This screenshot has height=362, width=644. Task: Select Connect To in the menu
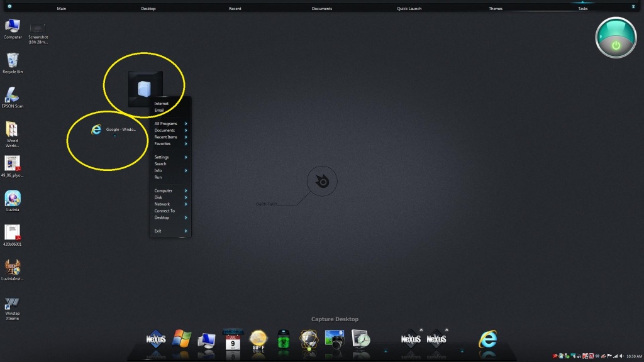coord(165,211)
